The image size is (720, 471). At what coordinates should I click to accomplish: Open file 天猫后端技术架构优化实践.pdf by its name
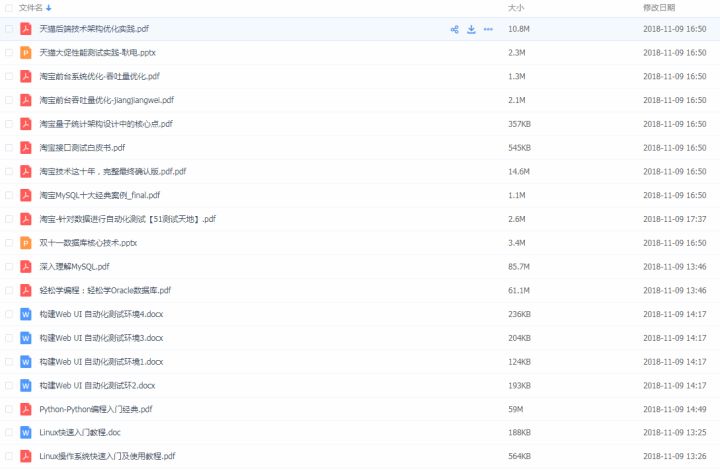94,29
